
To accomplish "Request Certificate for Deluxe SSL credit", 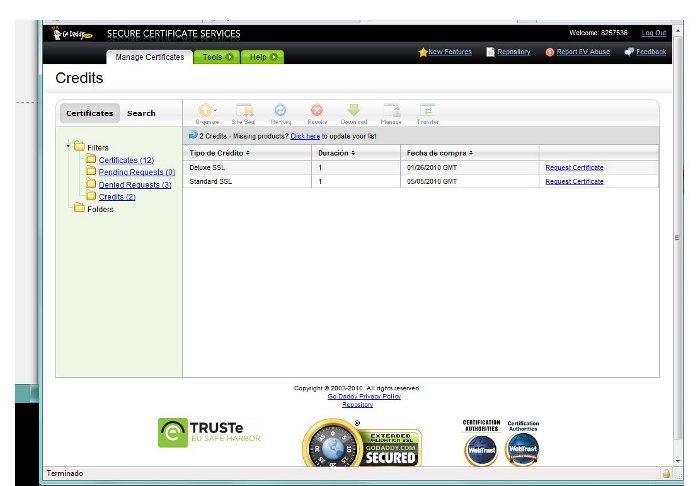I will pos(574,167).
